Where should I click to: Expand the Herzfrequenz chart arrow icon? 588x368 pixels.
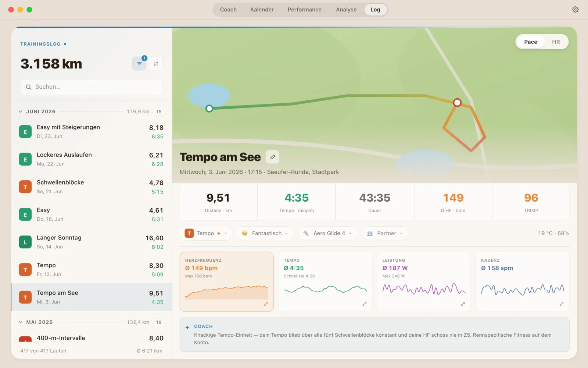pos(266,304)
